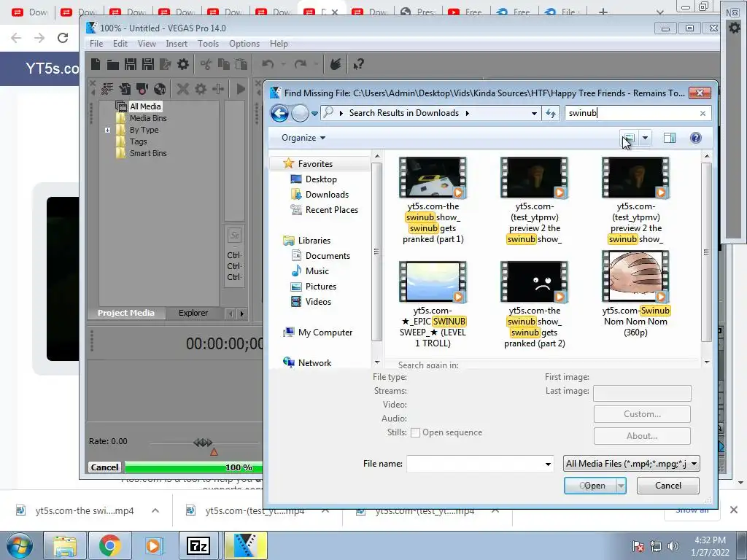Click the Capture Video camera icon

(x=142, y=88)
